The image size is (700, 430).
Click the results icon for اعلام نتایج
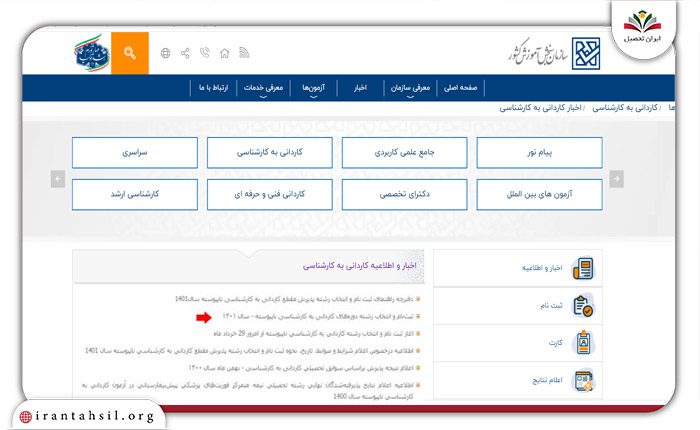pos(583,380)
